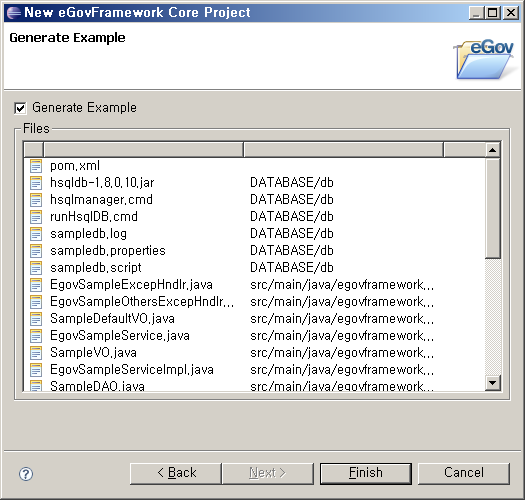This screenshot has height=500, width=525.
Task: Click the scroll down arrow of file list
Action: [x=493, y=383]
